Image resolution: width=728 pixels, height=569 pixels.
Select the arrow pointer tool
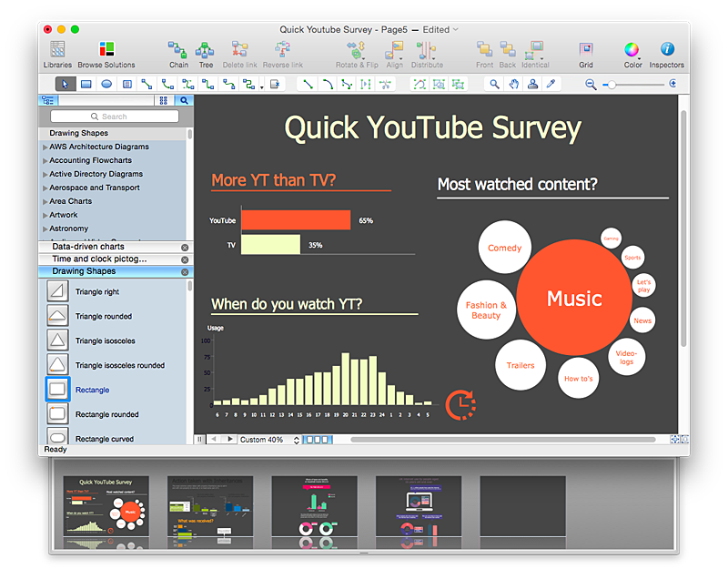coord(65,84)
